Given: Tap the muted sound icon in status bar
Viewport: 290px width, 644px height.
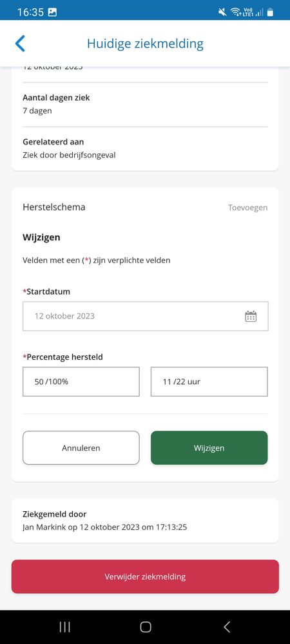Looking at the screenshot, I should tap(222, 12).
